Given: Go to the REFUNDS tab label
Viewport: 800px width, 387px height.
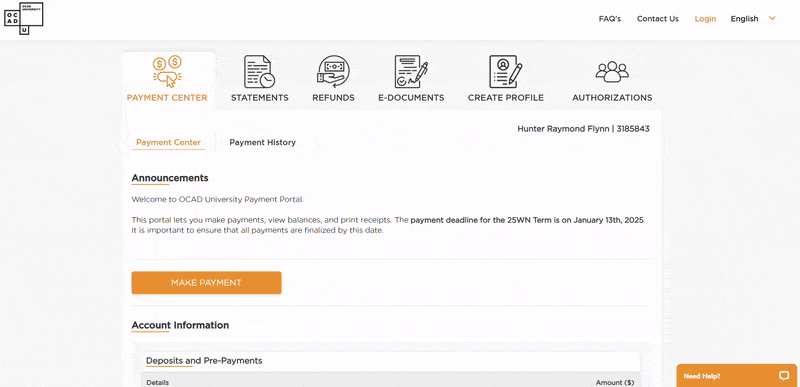Looking at the screenshot, I should tap(333, 98).
